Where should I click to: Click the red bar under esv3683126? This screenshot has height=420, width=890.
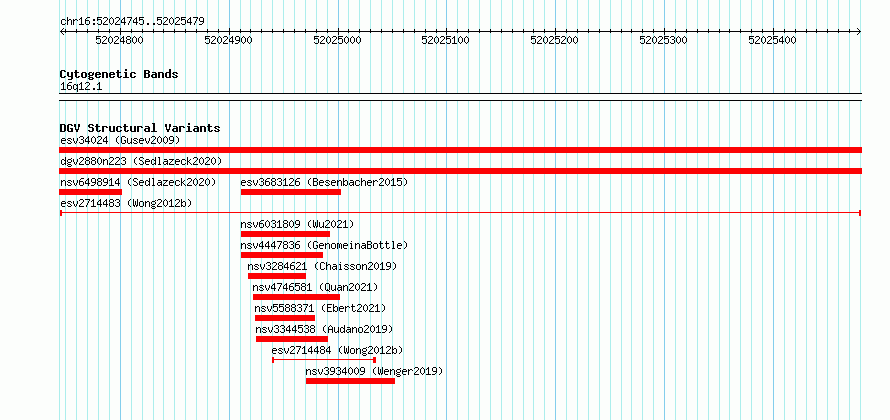point(291,192)
